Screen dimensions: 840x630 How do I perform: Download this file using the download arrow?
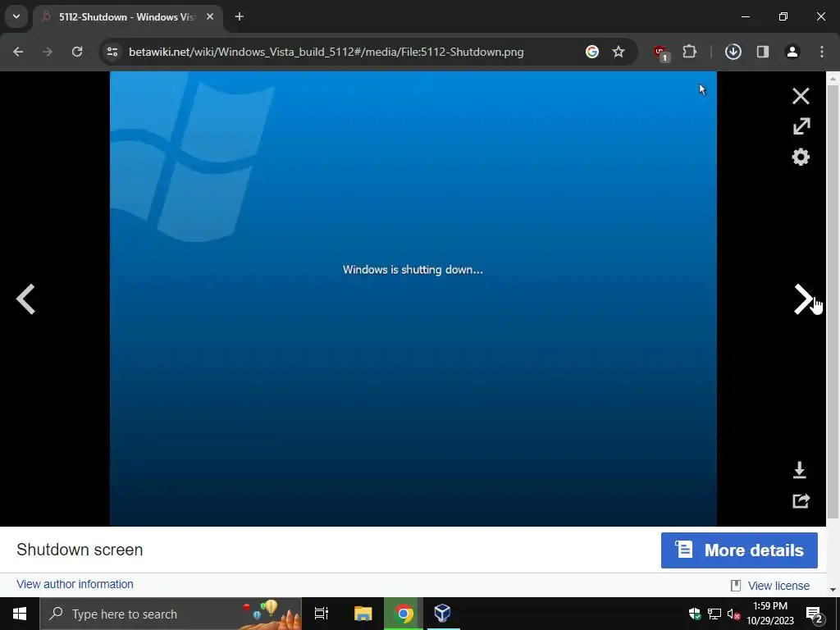(799, 470)
